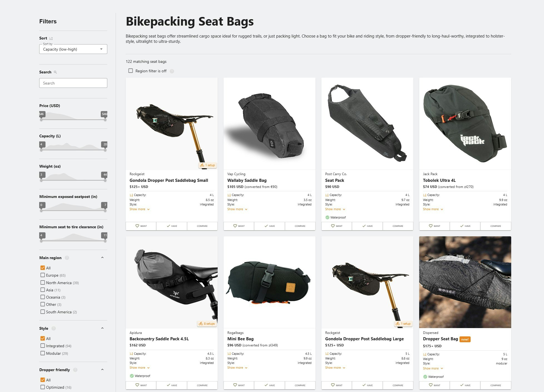Click the '1 setup' bike badge on Gondola Small
The width and height of the screenshot is (544, 392).
207,165
